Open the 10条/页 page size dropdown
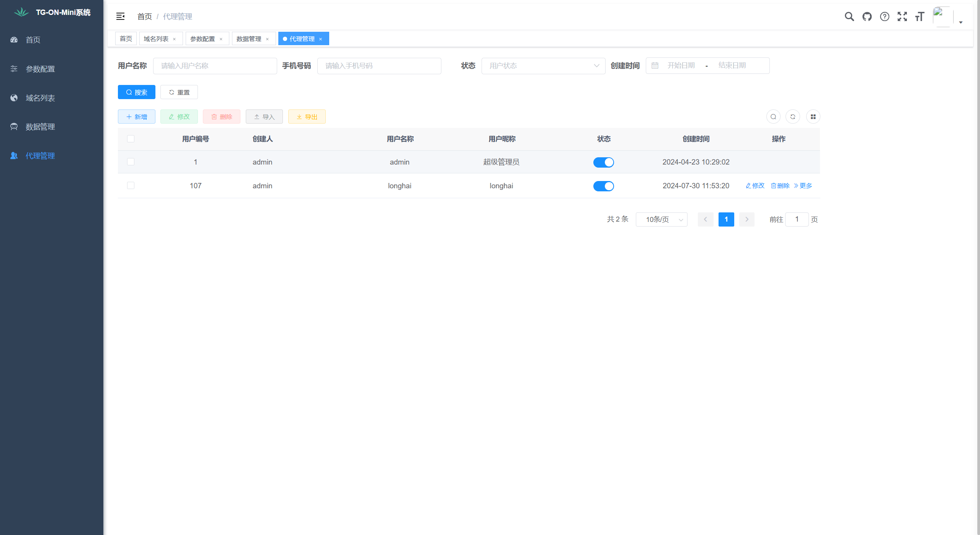Screen dimensions: 980x535 [661, 219]
